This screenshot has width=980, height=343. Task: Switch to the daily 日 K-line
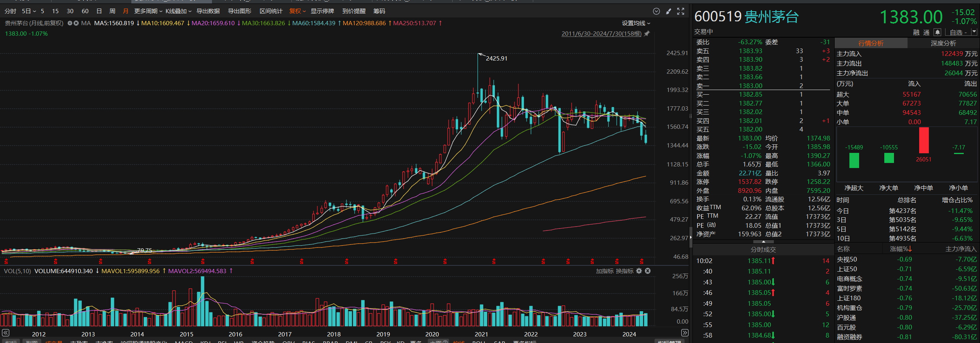coord(99,11)
